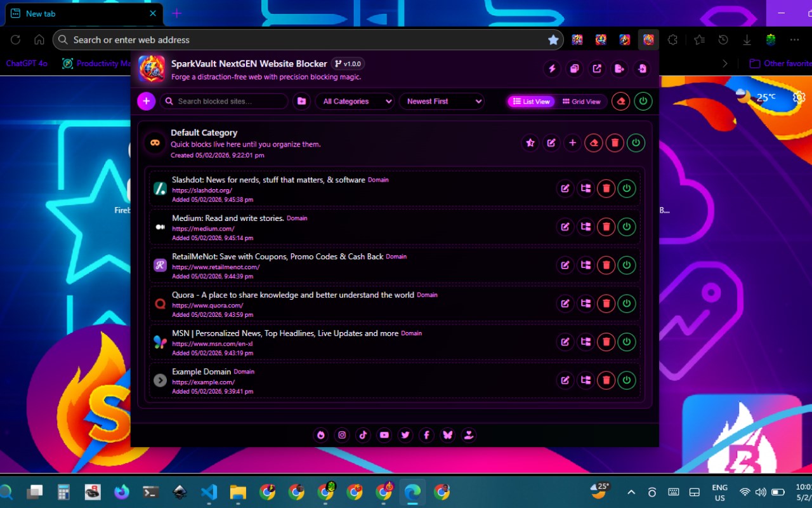
Task: Open the Other favorites folder
Action: [x=780, y=63]
